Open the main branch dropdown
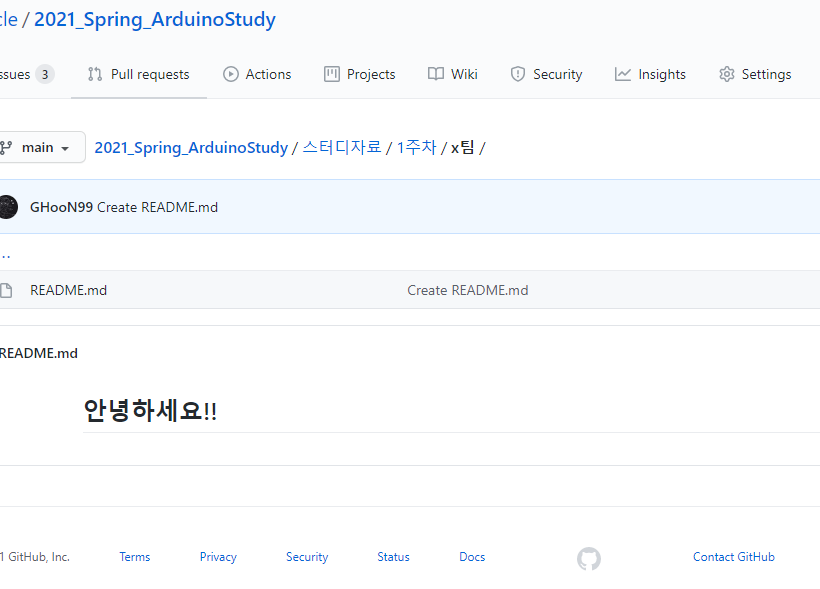820x589 pixels. click(40, 146)
